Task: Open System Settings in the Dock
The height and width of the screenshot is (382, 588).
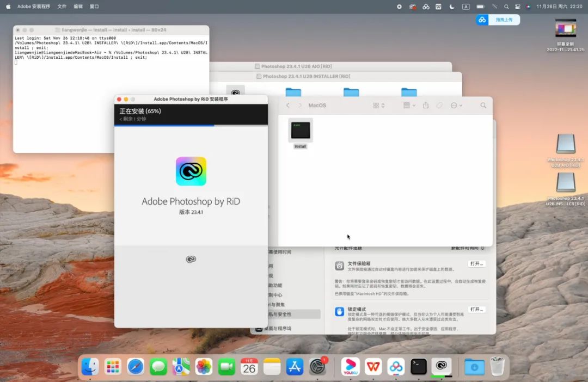Action: pyautogui.click(x=317, y=366)
